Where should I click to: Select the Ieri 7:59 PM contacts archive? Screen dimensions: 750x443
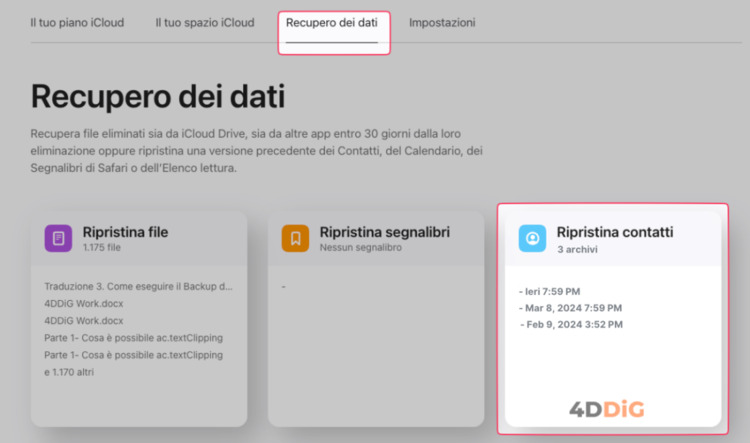pos(550,291)
